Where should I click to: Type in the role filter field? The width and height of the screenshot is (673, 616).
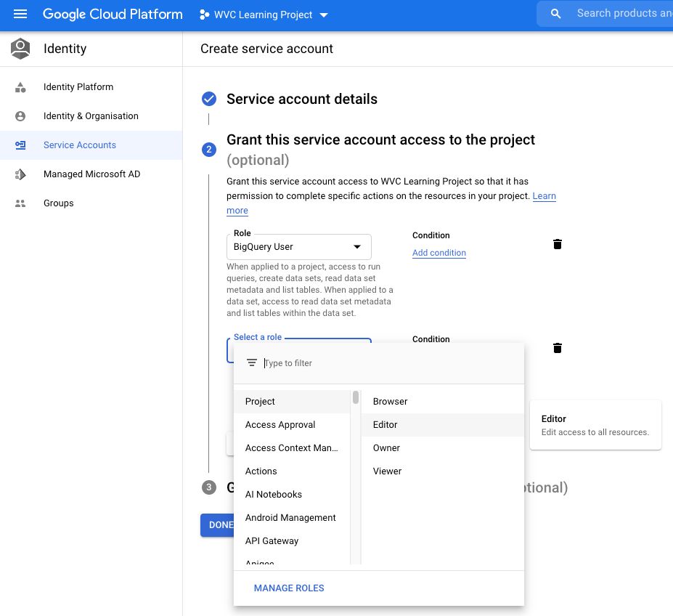(x=312, y=362)
